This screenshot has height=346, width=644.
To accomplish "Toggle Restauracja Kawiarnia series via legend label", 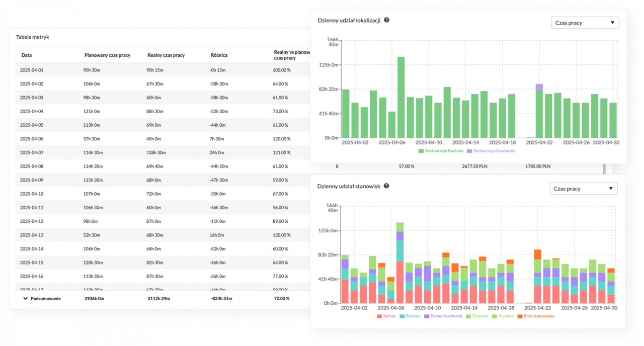I will click(x=494, y=150).
